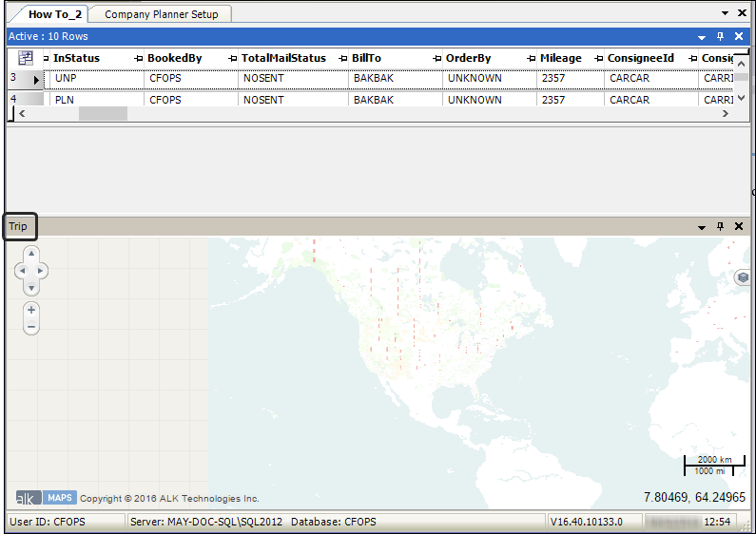This screenshot has width=756, height=534.
Task: Switch to Company Planner Setup tab
Action: (161, 14)
